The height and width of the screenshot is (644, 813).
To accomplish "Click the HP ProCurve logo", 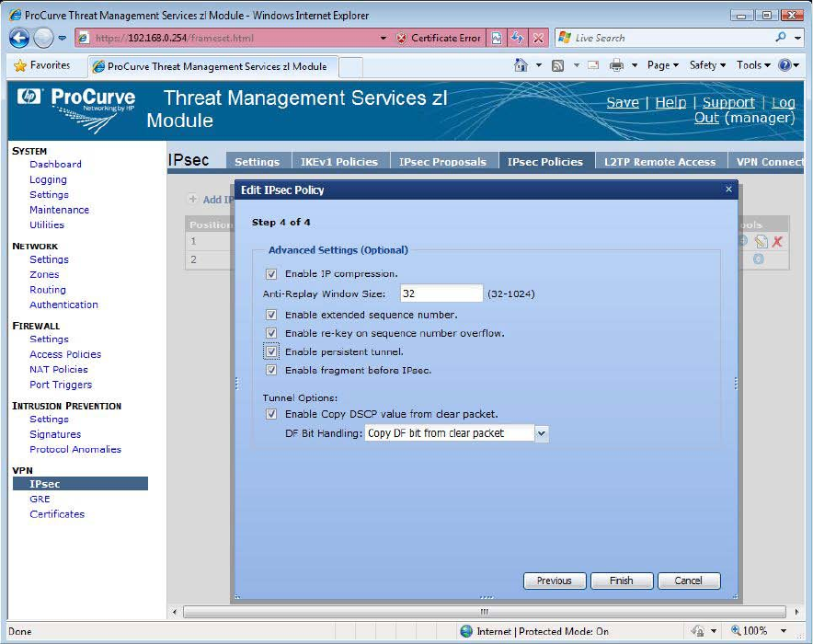I will click(76, 109).
